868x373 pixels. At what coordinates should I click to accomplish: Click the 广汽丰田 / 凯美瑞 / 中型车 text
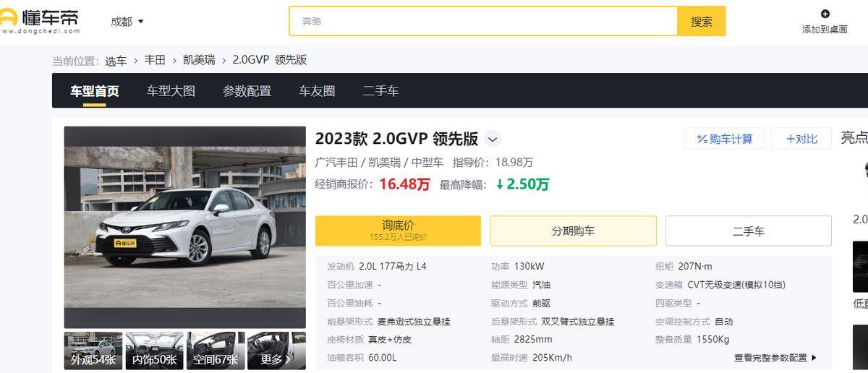[x=379, y=163]
